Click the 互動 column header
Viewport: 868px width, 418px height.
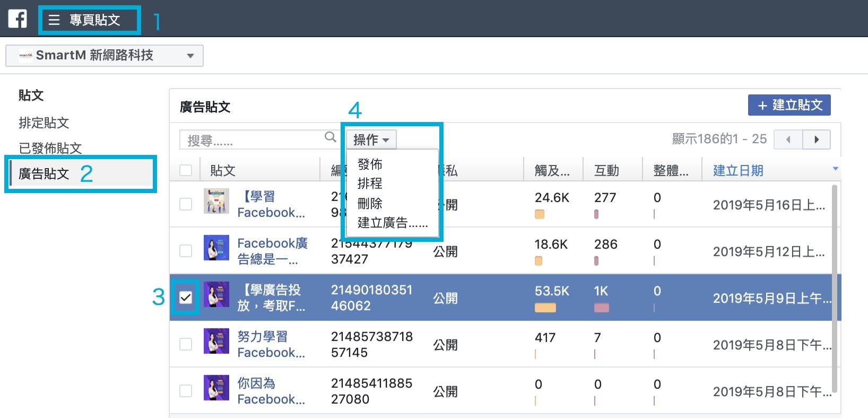(606, 171)
